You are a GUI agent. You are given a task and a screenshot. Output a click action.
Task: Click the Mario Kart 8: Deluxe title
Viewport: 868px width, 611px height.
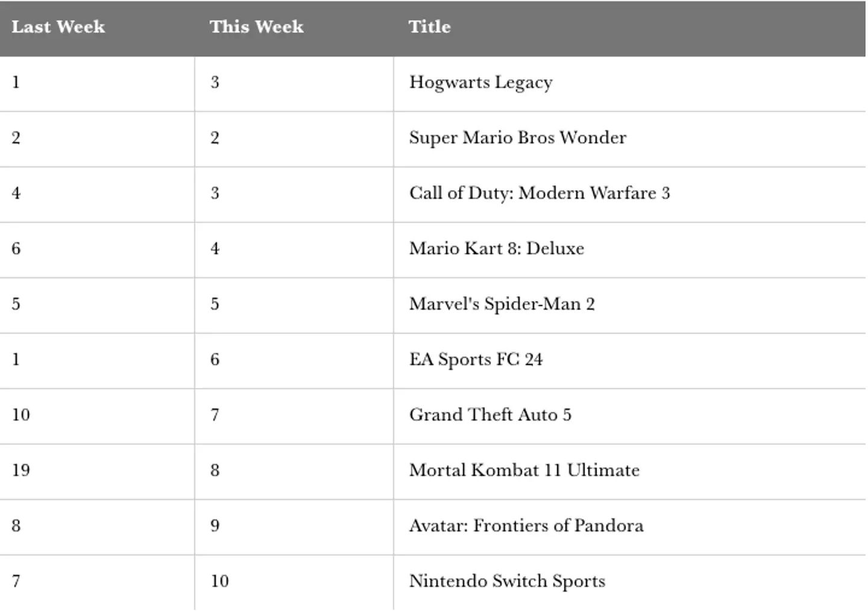(496, 249)
